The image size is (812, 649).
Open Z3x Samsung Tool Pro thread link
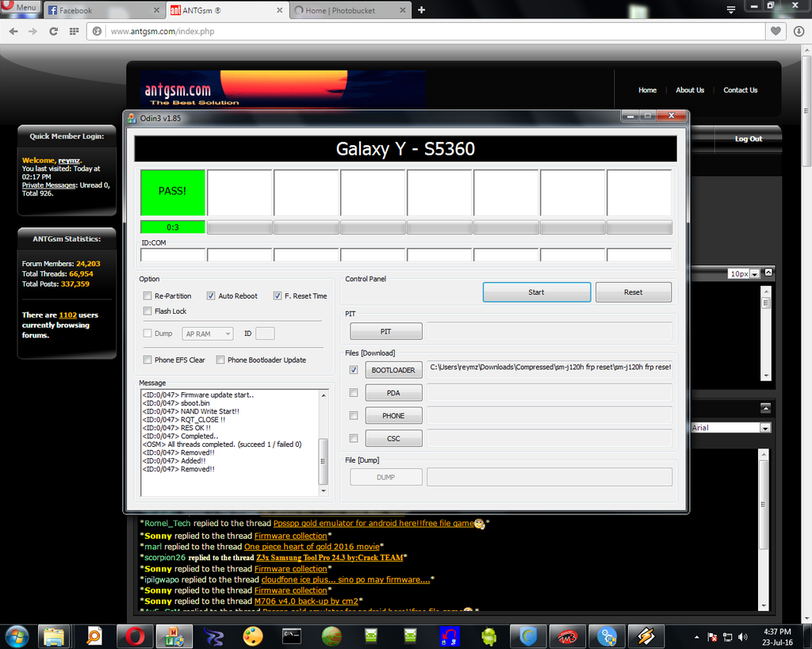[329, 558]
